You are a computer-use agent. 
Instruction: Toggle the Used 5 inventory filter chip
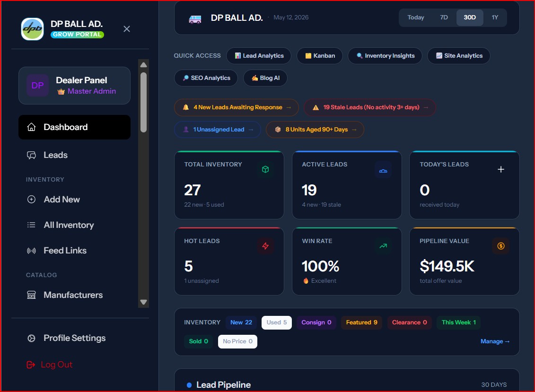tap(277, 322)
